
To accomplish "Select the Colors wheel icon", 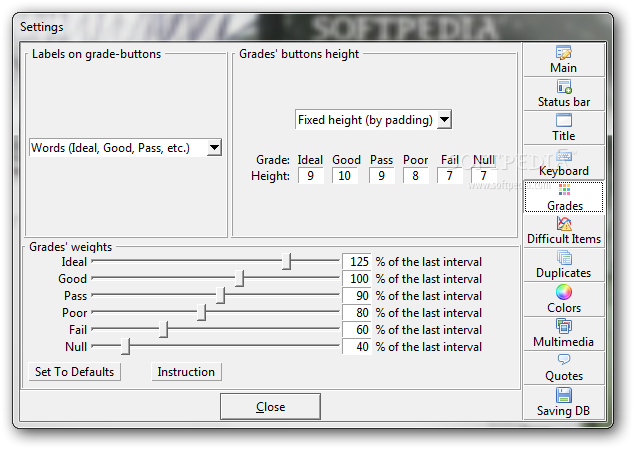I will point(564,292).
